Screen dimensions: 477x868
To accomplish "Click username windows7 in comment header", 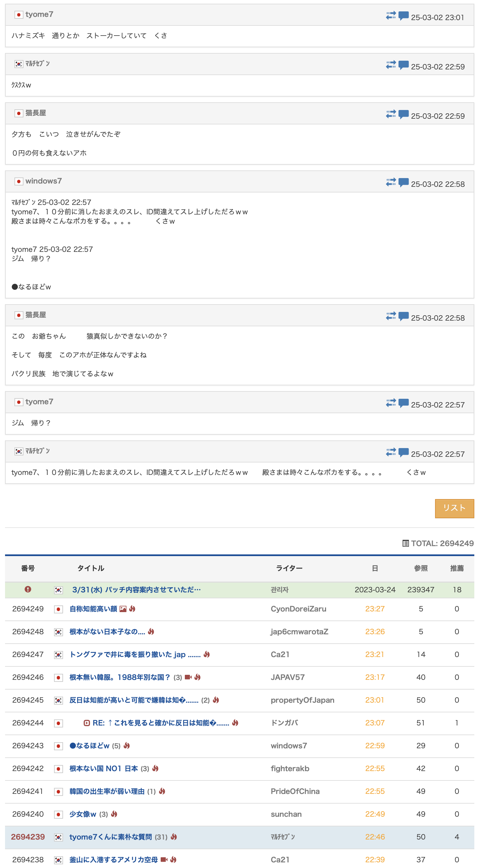I will coord(44,181).
